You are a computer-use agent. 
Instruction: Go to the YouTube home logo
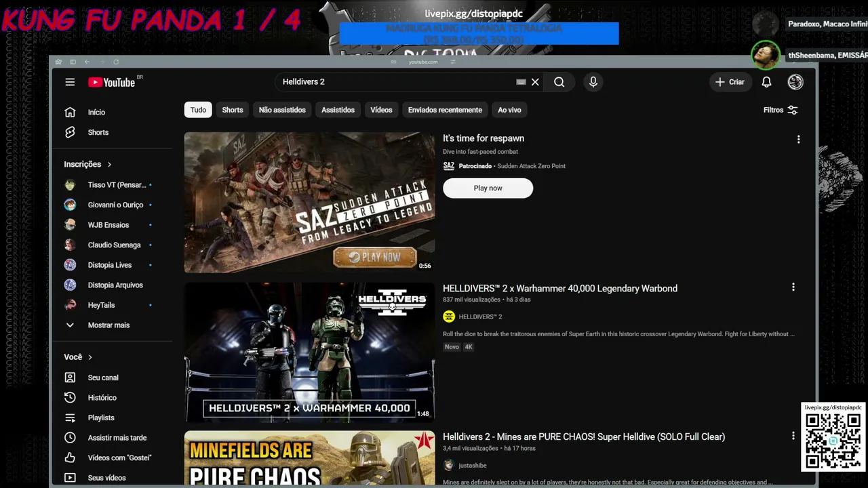coord(112,82)
